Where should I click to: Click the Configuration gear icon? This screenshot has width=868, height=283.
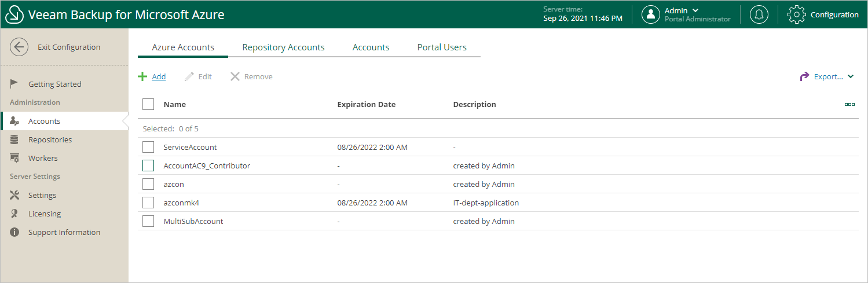797,14
